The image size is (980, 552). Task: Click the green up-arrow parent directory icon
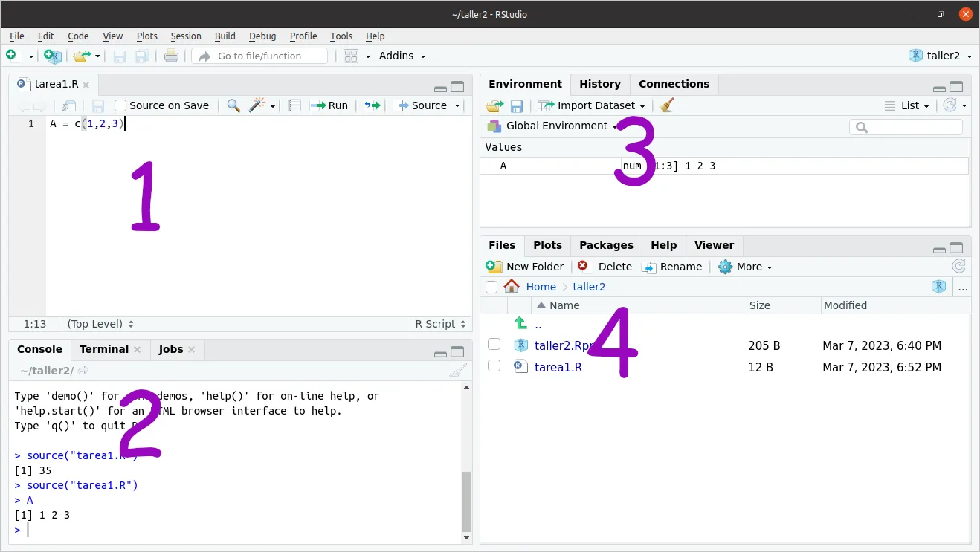click(520, 323)
